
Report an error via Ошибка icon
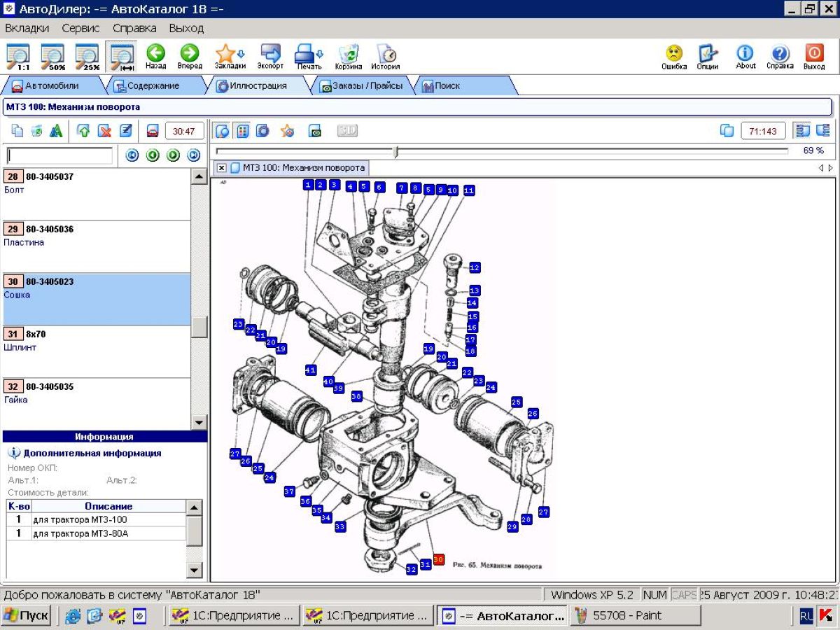[x=674, y=57]
